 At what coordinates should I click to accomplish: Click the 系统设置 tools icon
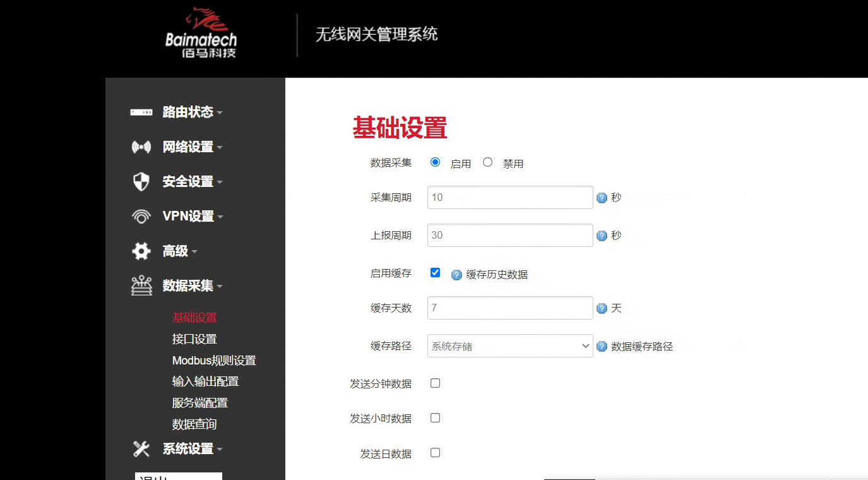(140, 448)
